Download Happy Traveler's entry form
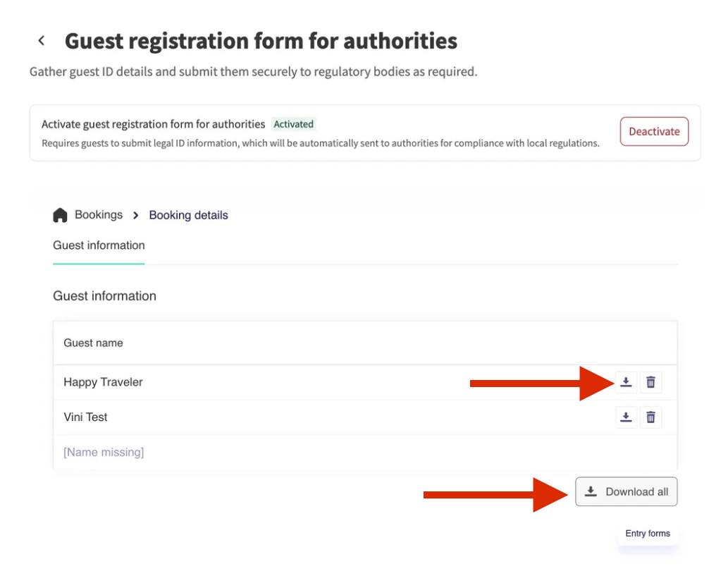 (x=626, y=382)
